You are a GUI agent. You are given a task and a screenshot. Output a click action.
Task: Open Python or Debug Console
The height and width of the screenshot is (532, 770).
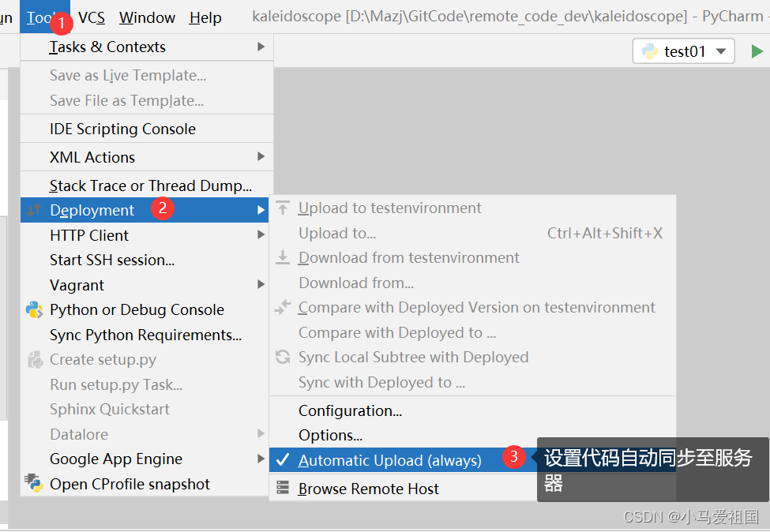(145, 309)
